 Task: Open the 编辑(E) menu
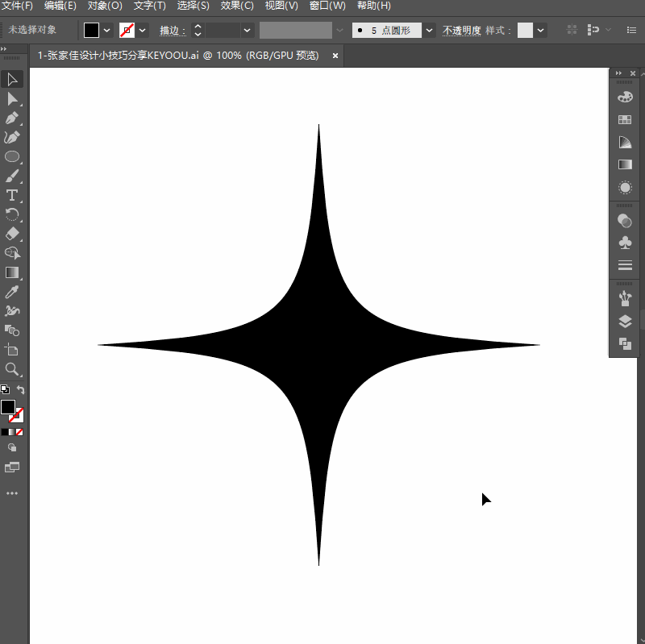60,6
